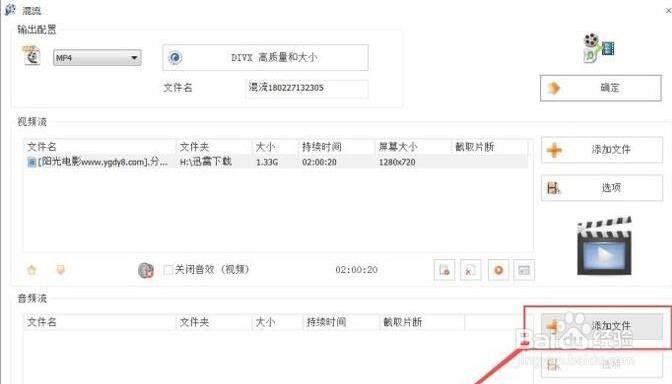Toggle the 关闭音效 (视频) checkbox
The width and height of the screenshot is (672, 384).
point(168,270)
